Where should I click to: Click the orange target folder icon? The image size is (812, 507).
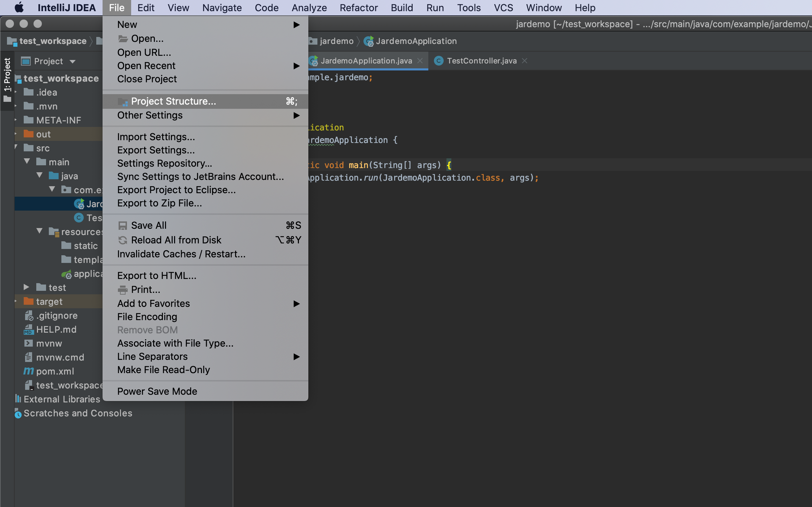[x=28, y=301]
